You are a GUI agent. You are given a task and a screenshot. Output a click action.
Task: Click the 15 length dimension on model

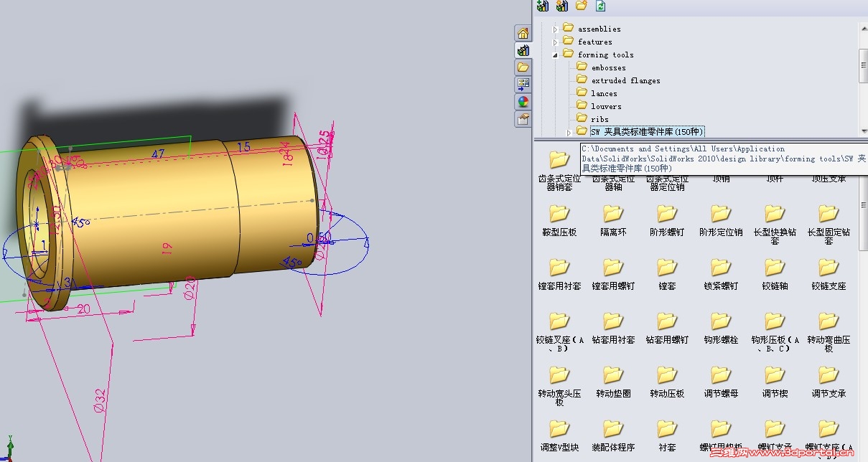243,147
